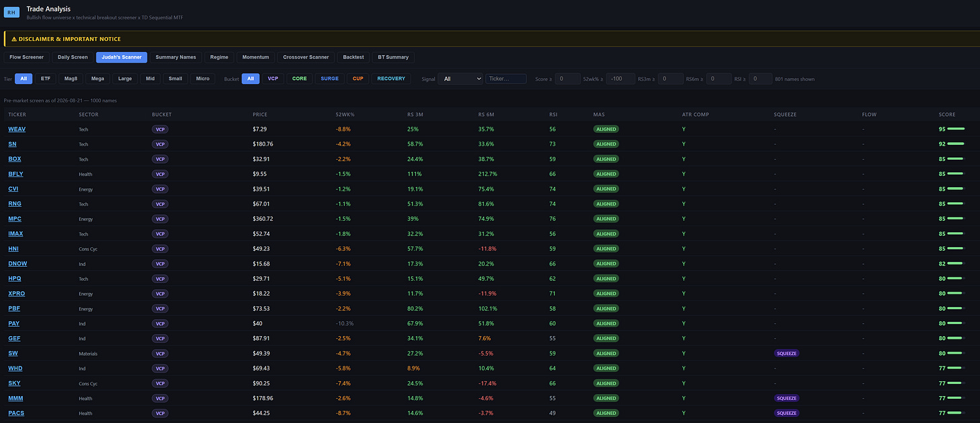Screen dimensions: 980x423
Task: Focus the Ticker search input field
Action: point(506,79)
